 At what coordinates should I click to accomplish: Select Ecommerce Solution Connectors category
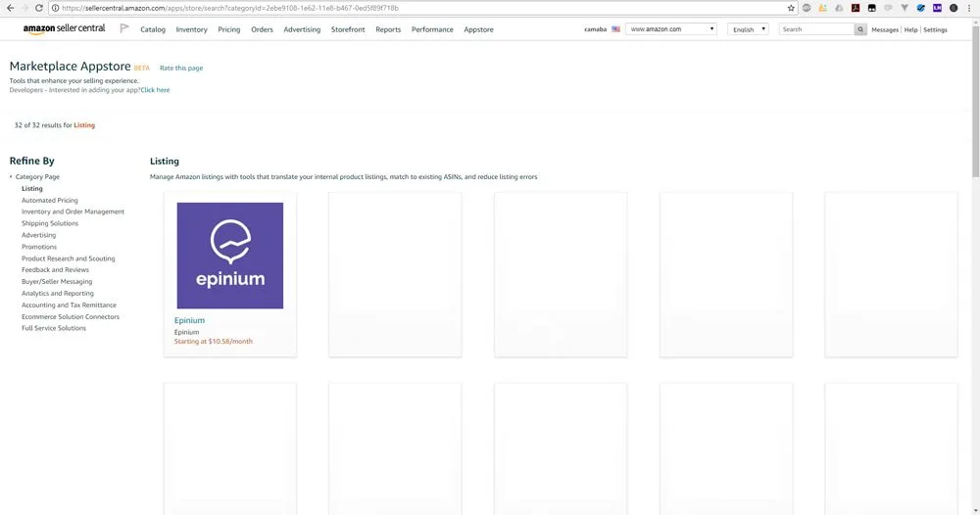coord(70,316)
